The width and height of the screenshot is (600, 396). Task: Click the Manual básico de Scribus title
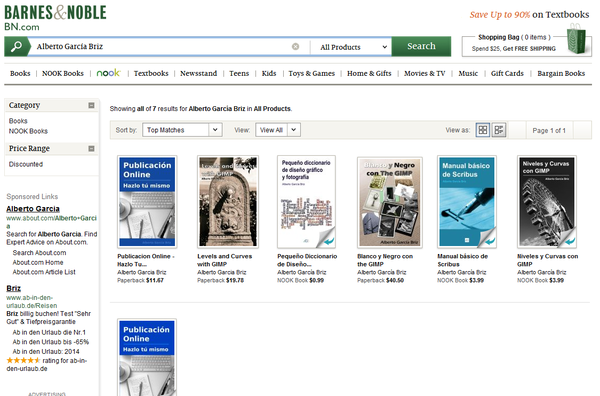click(x=463, y=260)
